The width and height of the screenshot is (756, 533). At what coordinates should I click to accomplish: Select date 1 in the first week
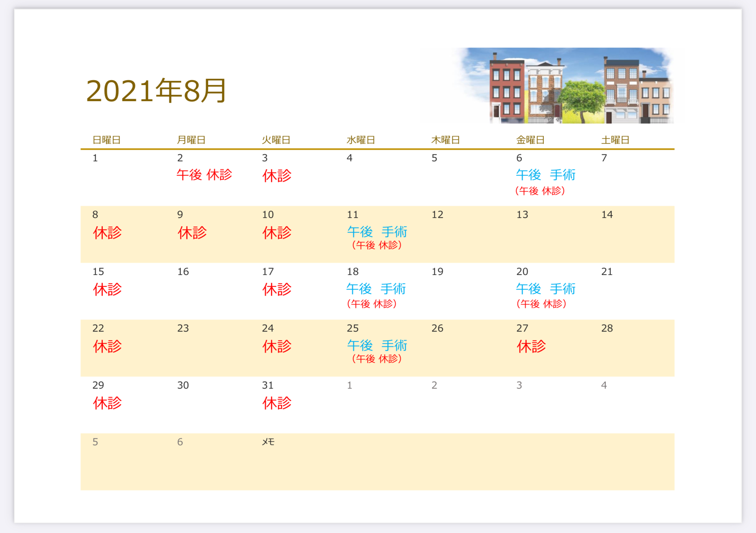click(95, 158)
